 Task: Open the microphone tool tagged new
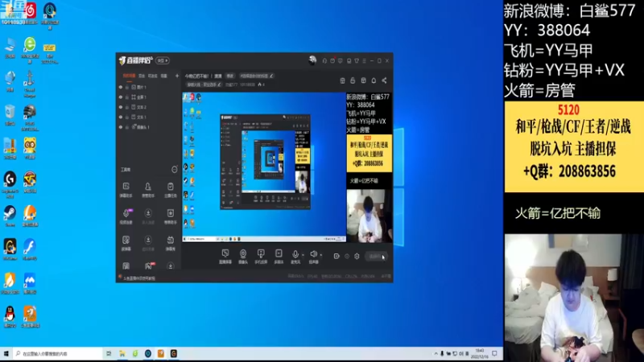(126, 216)
